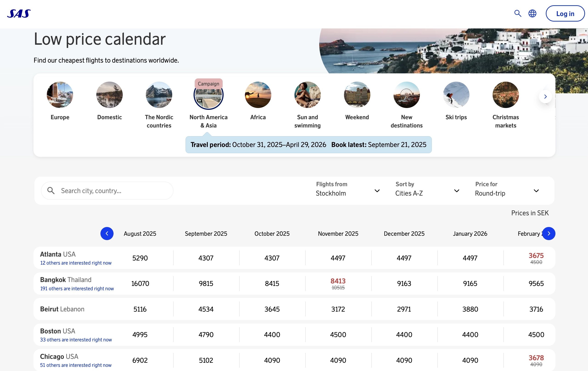
Task: Show next categories with carousel arrow
Action: (545, 97)
